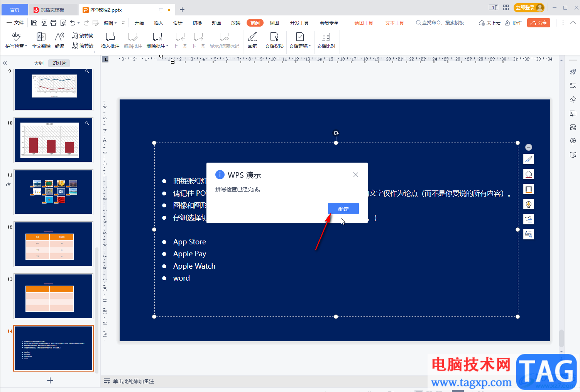Click the print icon in quick toolbar

(x=54, y=23)
